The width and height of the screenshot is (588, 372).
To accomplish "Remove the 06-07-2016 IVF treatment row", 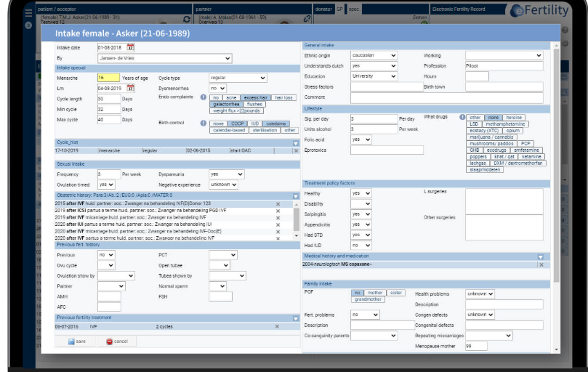I will 277,327.
